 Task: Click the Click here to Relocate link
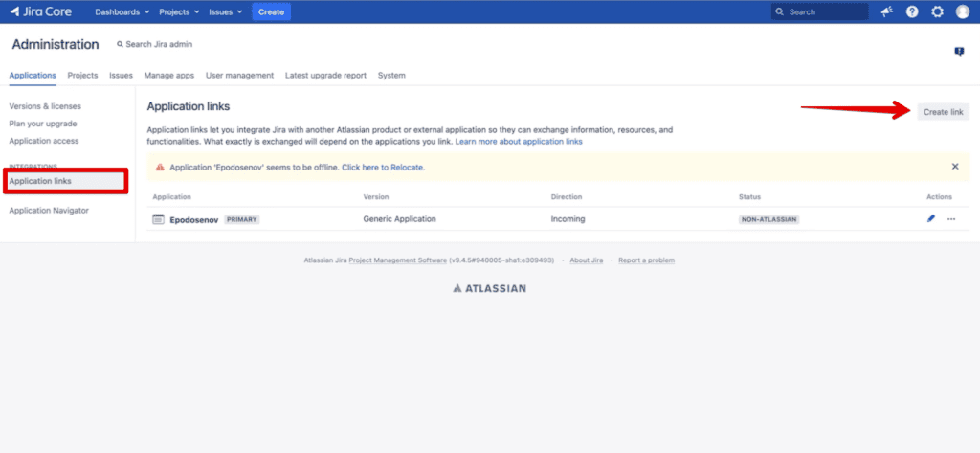pos(383,168)
